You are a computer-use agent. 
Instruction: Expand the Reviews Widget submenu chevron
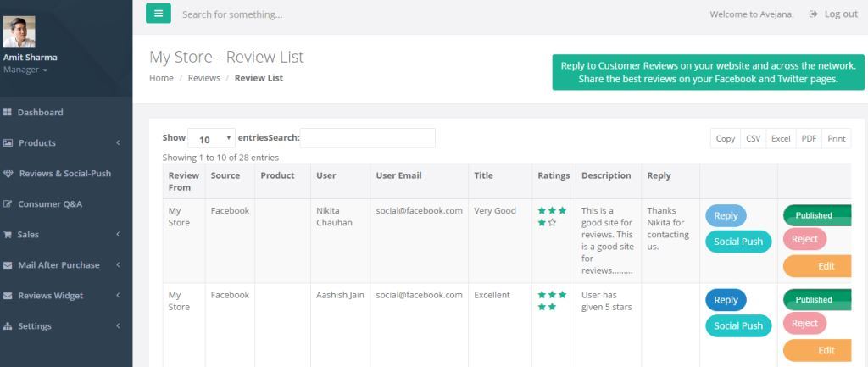tap(118, 296)
